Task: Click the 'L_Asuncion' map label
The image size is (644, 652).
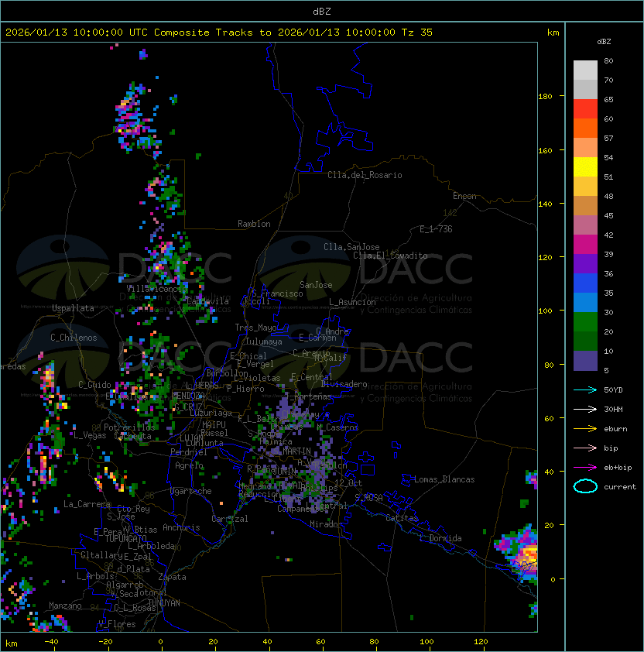Action: [x=352, y=302]
